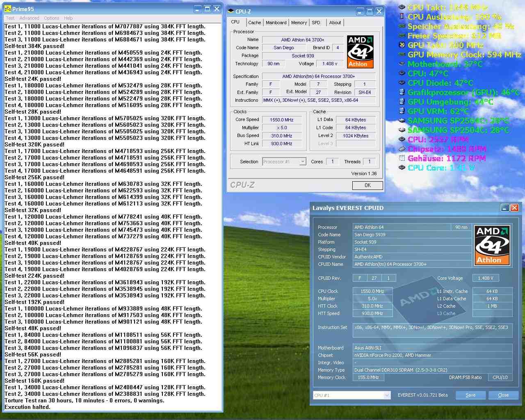
Task: Click the Core Speed value in CPU-Z
Action: tap(282, 120)
